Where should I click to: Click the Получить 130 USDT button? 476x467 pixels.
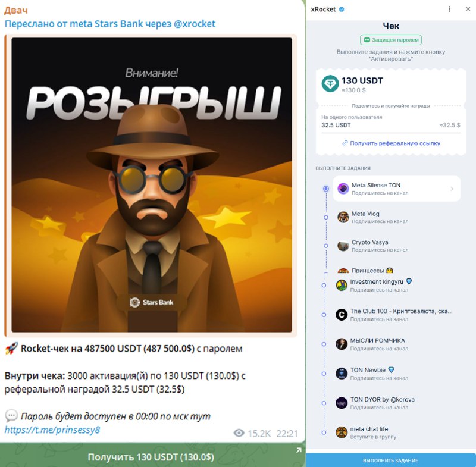152,455
